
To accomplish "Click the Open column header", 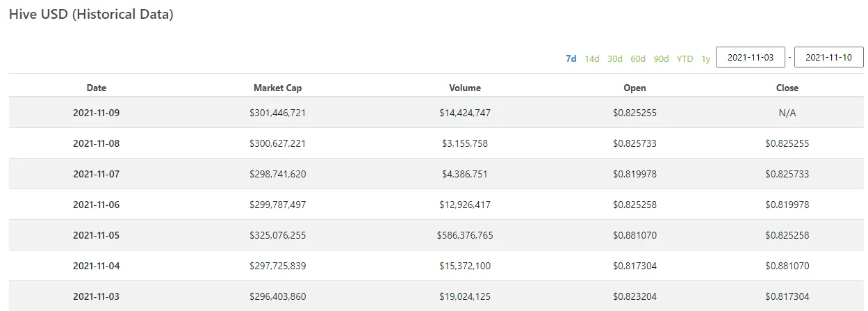I will pos(634,88).
